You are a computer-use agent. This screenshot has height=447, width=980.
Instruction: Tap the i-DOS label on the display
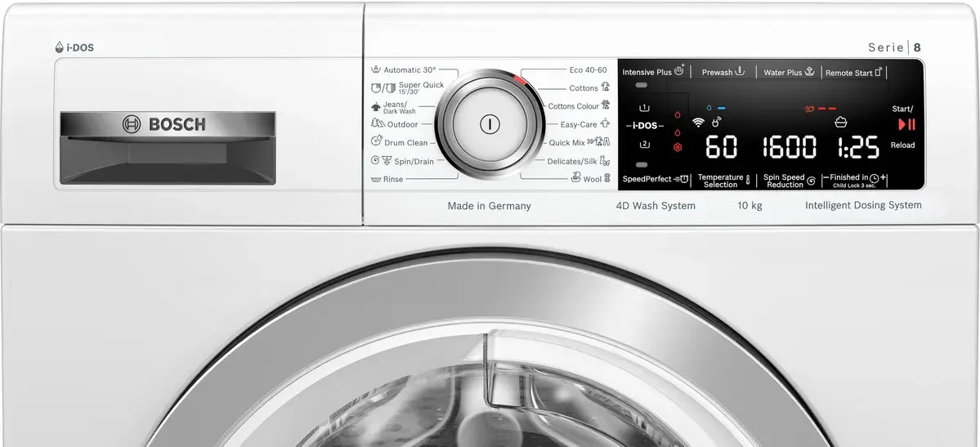coord(645,126)
